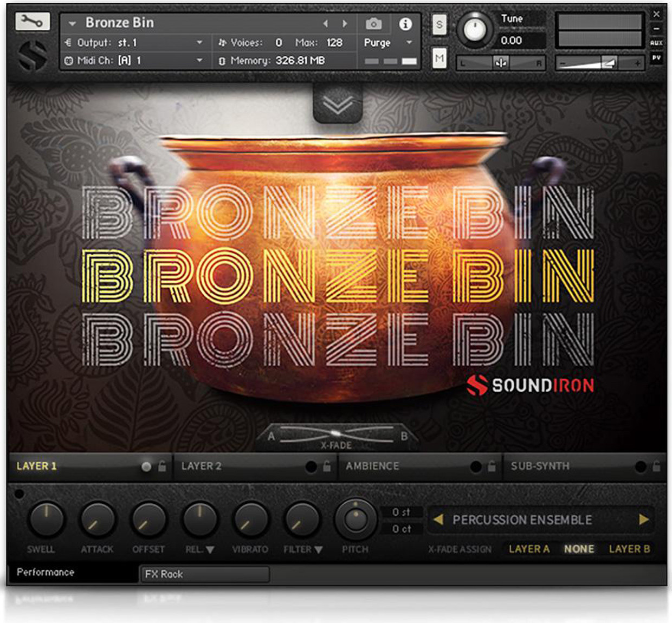
Task: Switch to the FX Rack tab
Action: click(205, 574)
